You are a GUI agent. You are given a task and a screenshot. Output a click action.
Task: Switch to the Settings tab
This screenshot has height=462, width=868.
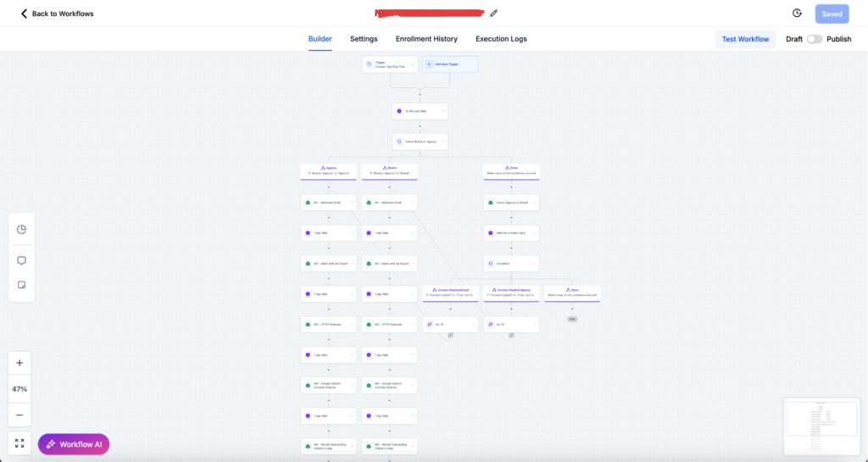point(364,39)
